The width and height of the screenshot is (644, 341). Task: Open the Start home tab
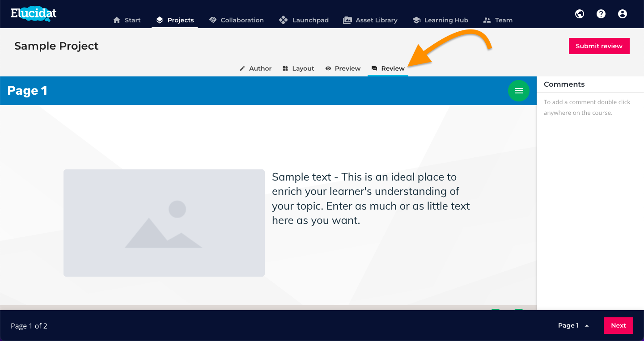127,20
